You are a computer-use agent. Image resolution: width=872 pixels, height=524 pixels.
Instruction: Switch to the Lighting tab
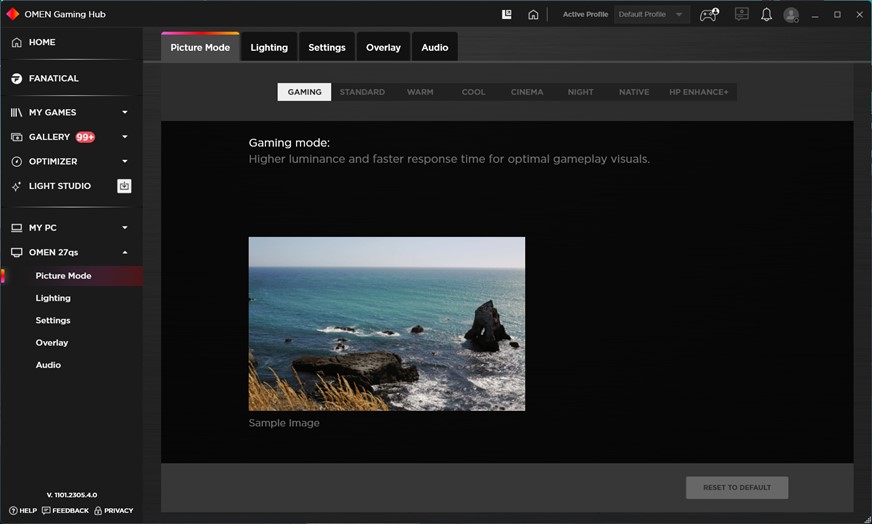269,47
